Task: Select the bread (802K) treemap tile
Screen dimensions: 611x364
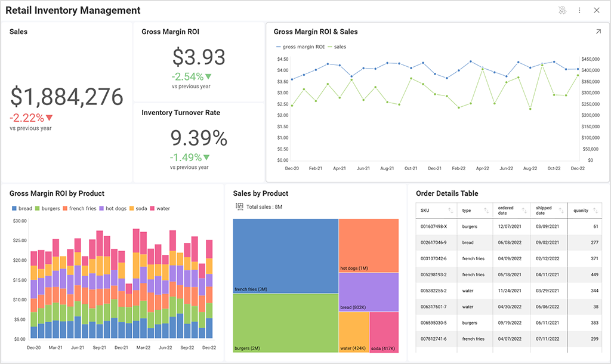Action: pyautogui.click(x=369, y=292)
